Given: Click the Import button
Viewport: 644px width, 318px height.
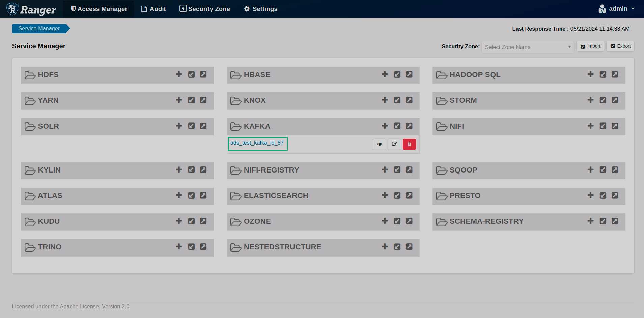Looking at the screenshot, I should click(x=590, y=46).
